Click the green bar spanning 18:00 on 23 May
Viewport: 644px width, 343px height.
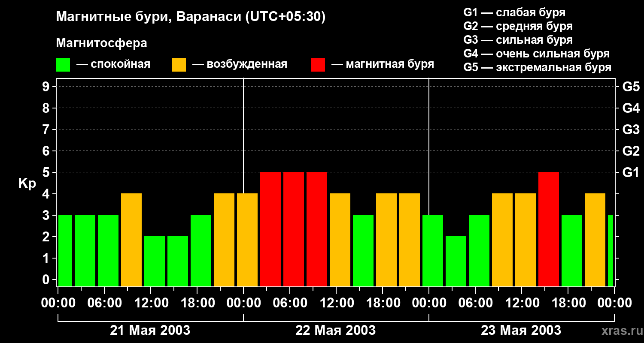(572, 250)
